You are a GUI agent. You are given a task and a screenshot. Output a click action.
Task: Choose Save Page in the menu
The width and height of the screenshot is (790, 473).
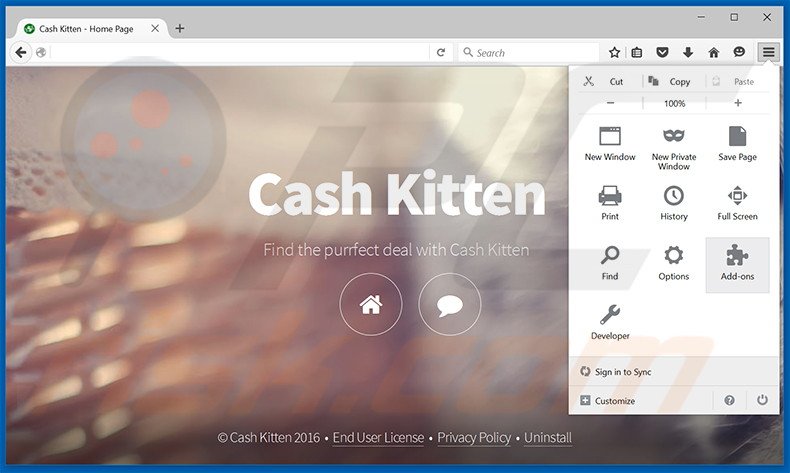737,145
